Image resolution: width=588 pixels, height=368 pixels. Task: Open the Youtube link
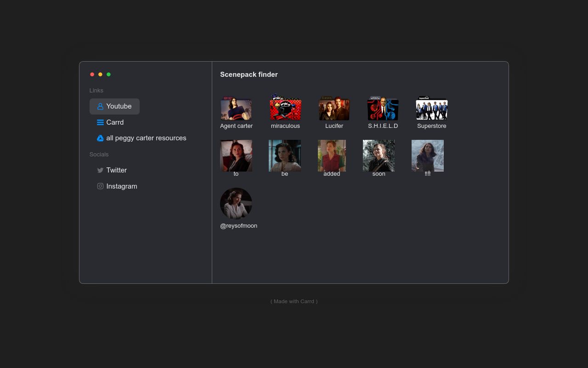click(x=114, y=106)
